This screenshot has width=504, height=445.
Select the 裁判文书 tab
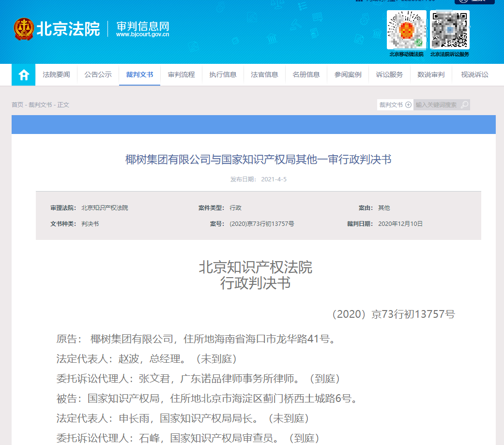pyautogui.click(x=139, y=75)
